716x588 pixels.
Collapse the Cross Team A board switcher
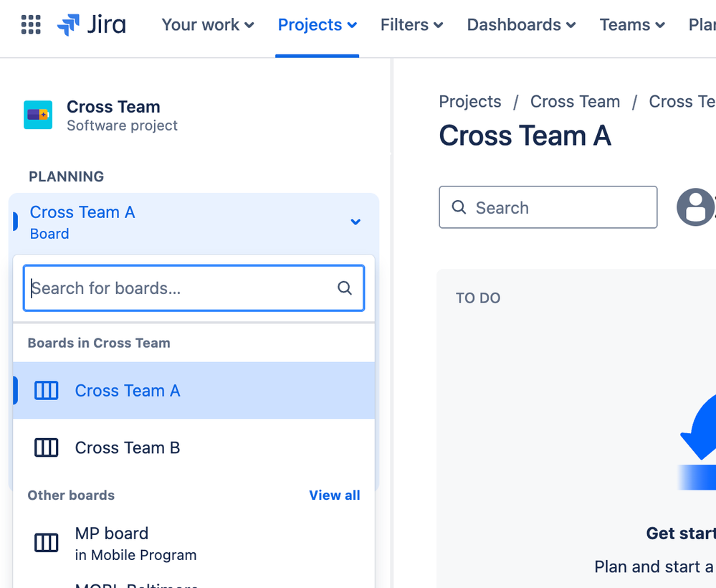(194, 222)
